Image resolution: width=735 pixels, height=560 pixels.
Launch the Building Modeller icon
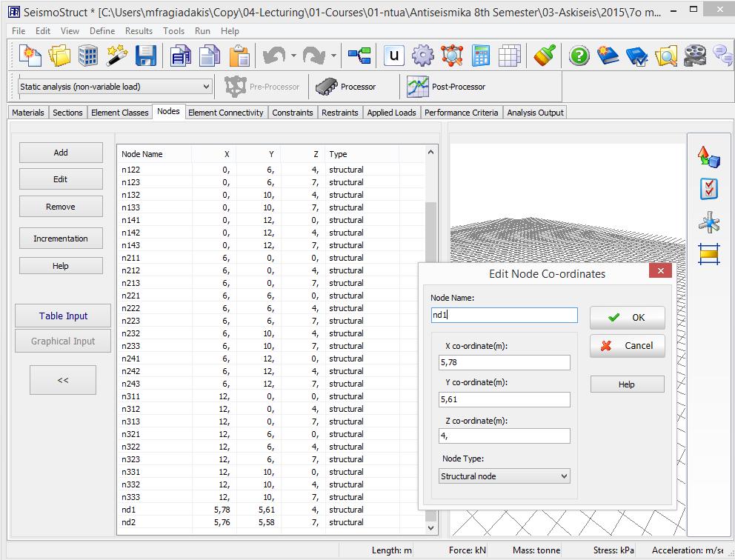[87, 56]
